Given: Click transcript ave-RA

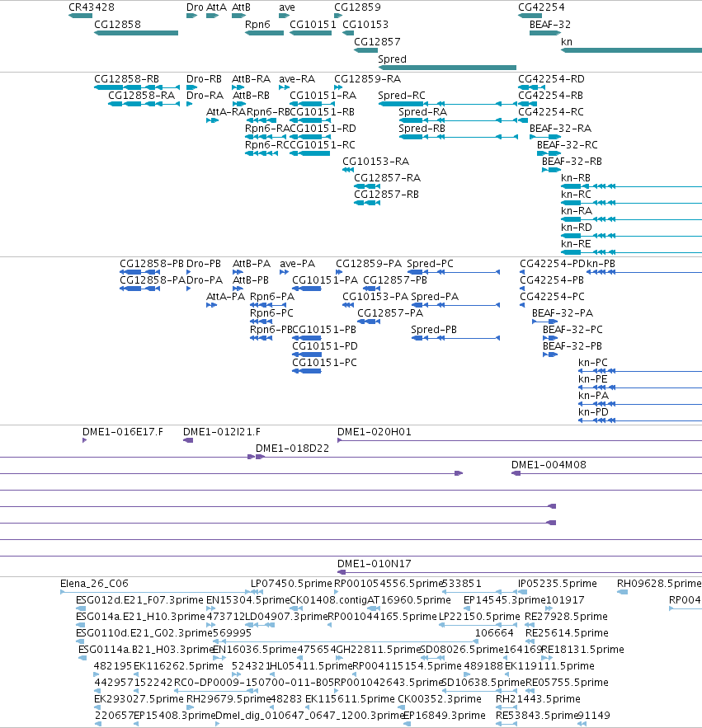Looking at the screenshot, I should (x=284, y=87).
